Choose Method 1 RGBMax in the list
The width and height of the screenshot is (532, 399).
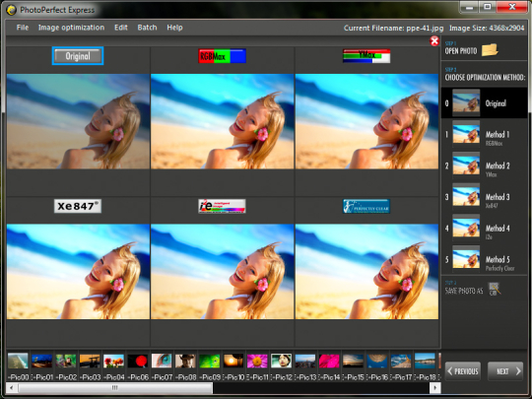(x=484, y=134)
